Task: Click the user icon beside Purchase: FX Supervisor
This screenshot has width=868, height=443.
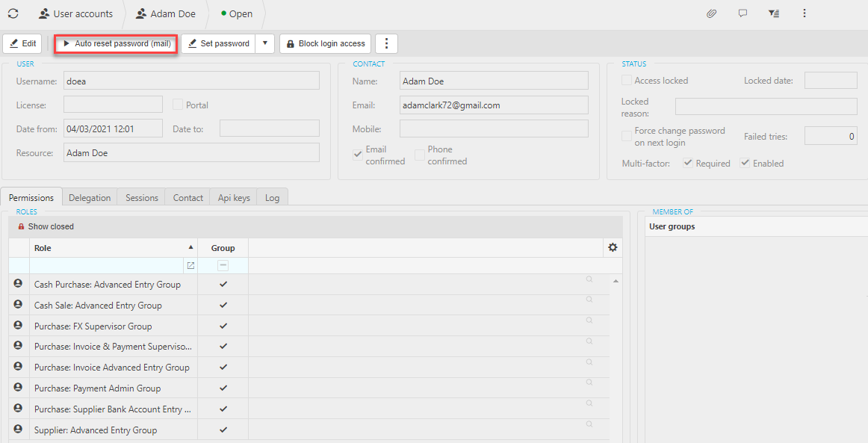Action: [18, 326]
